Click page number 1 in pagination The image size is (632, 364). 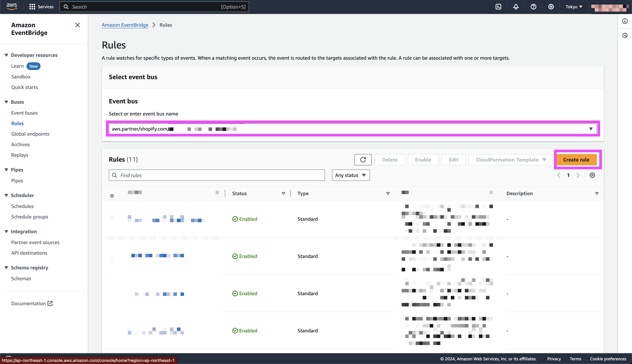point(568,175)
